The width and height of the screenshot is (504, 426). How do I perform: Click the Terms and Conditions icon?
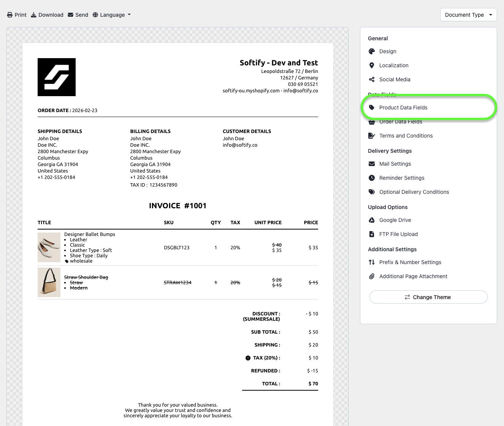[x=372, y=136]
